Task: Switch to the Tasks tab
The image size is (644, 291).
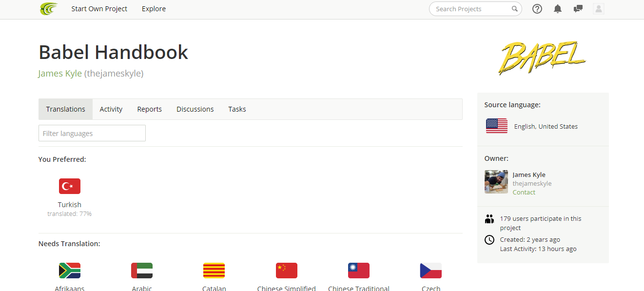Action: [x=237, y=109]
